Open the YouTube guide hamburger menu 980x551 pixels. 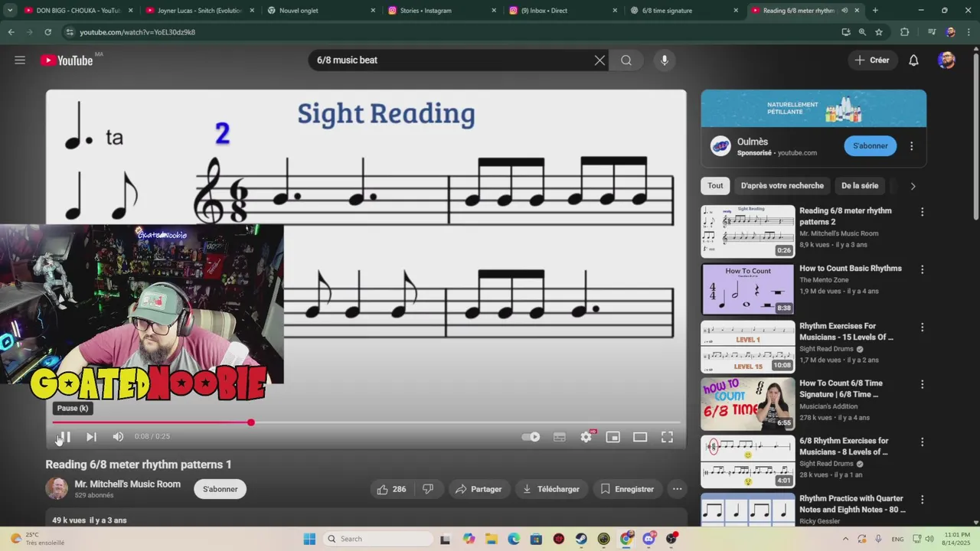(x=20, y=60)
